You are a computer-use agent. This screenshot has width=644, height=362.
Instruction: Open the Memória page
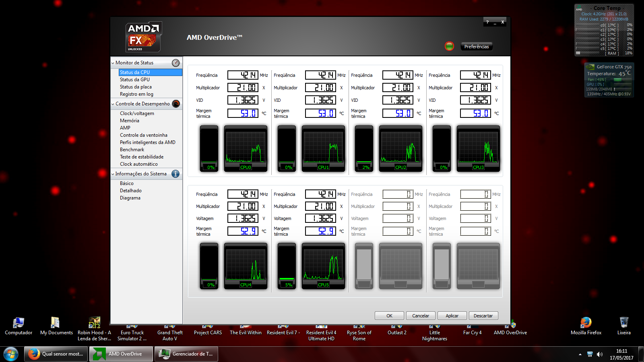[x=130, y=121]
